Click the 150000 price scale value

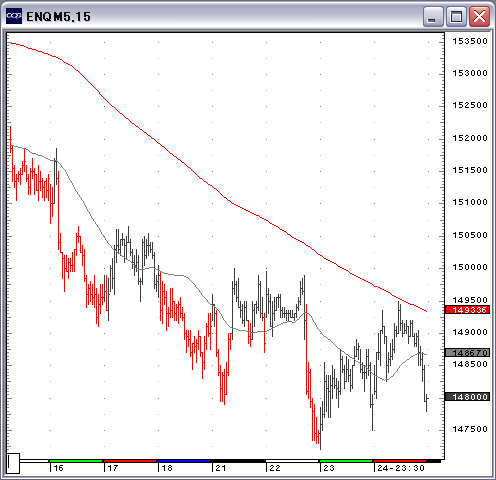click(x=470, y=267)
